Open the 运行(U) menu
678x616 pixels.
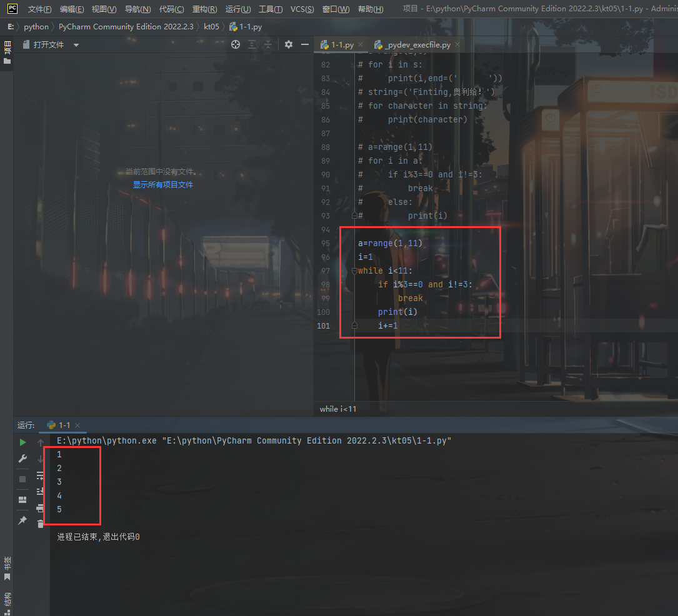[x=238, y=9]
